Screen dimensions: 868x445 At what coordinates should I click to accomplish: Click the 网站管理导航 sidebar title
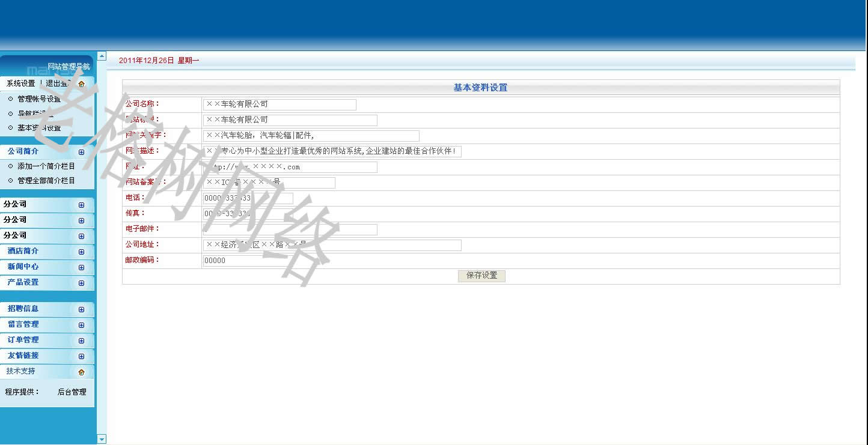[69, 67]
